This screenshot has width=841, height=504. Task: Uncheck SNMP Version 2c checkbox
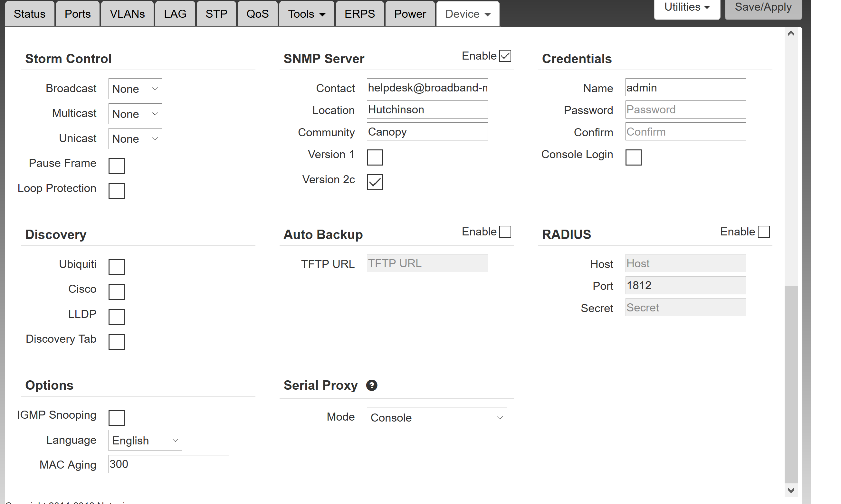pyautogui.click(x=375, y=182)
